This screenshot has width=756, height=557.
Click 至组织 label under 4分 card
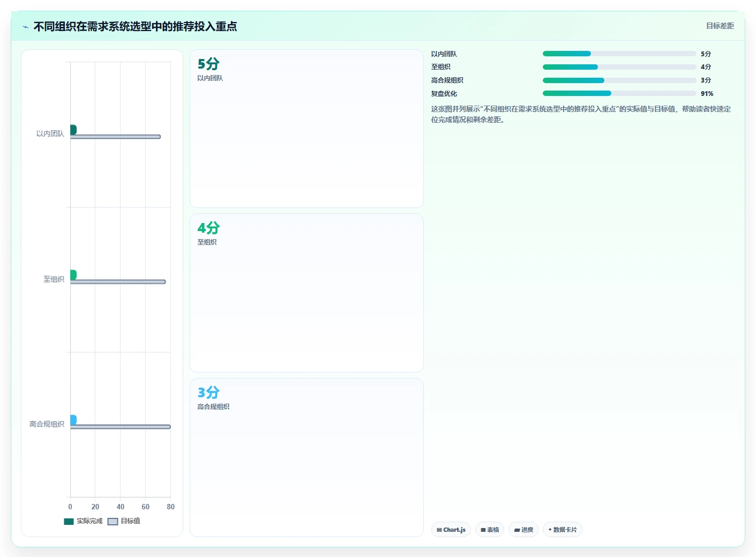[x=207, y=242]
